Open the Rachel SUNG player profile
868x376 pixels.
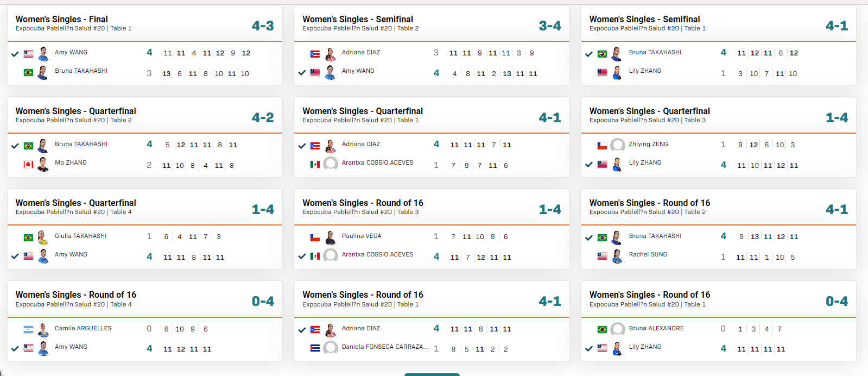(x=648, y=254)
